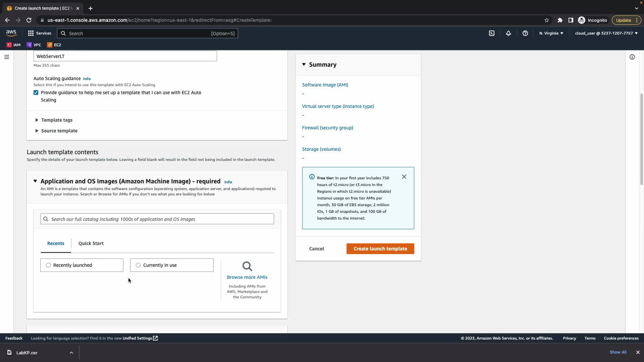Select the Currently in use radio option
This screenshot has height=362, width=644.
(138, 265)
